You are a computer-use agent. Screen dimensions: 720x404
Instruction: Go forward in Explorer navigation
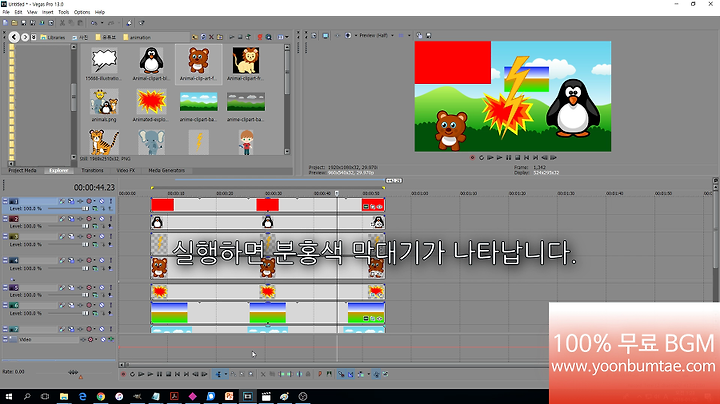point(25,37)
